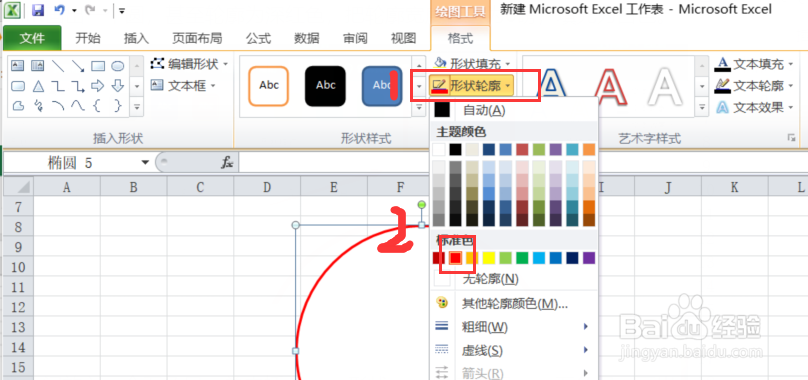Image resolution: width=808 pixels, height=380 pixels.
Task: Select the arc shape
Action: [58, 106]
